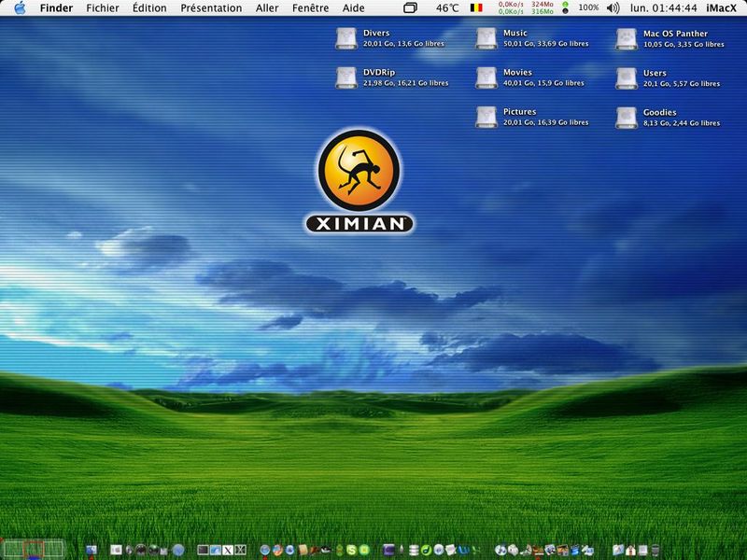The width and height of the screenshot is (747, 560).
Task: Click the network speed and memory monitor
Action: click(526, 8)
